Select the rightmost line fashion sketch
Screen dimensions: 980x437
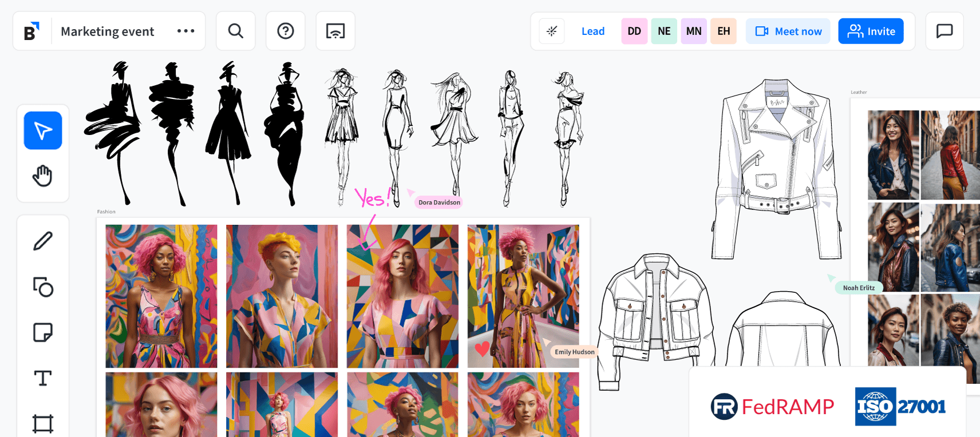(x=567, y=138)
